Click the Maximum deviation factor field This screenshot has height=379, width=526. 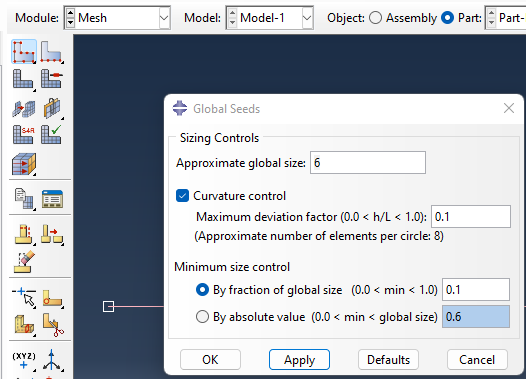pos(471,217)
